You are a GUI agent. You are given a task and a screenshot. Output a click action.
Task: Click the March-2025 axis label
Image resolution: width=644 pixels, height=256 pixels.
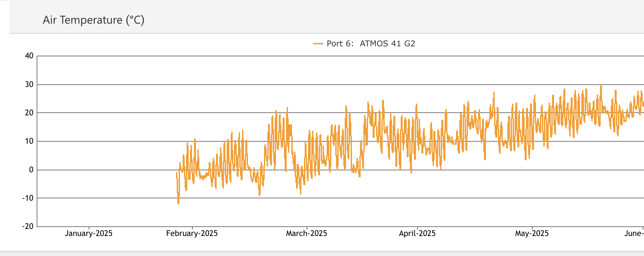(307, 233)
